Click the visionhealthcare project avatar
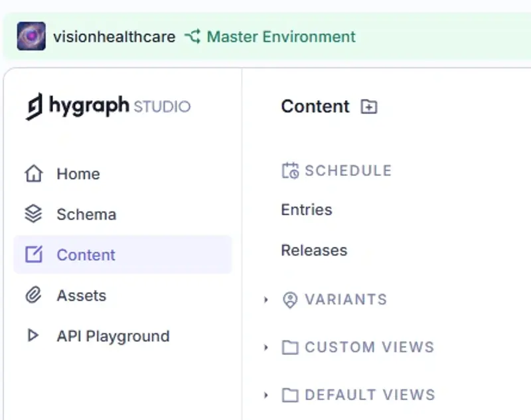Image resolution: width=531 pixels, height=420 pixels. click(31, 36)
